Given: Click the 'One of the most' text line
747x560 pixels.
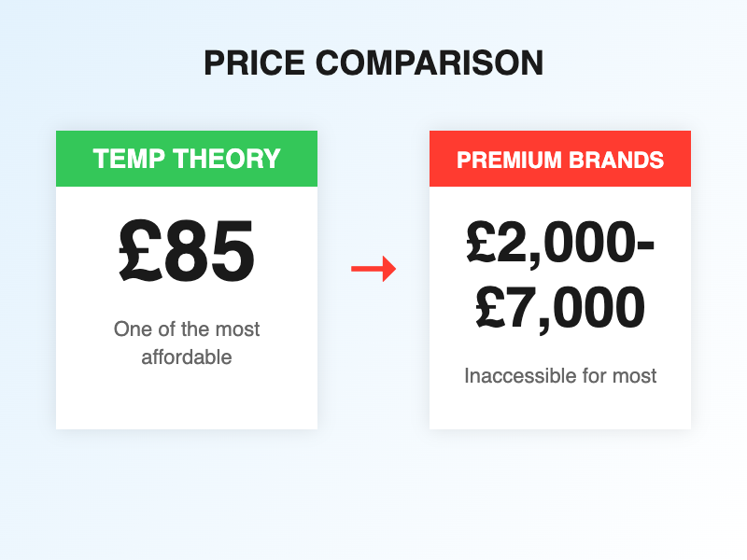Looking at the screenshot, I should click(187, 329).
